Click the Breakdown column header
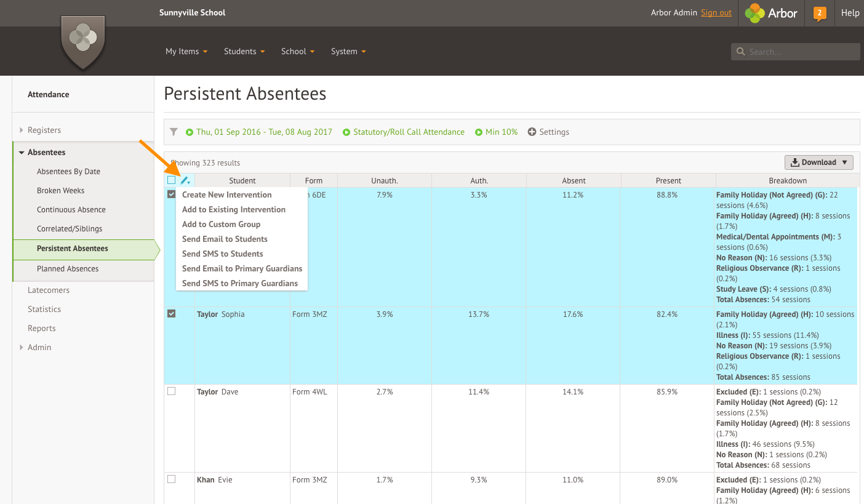The height and width of the screenshot is (504, 864). coord(788,181)
